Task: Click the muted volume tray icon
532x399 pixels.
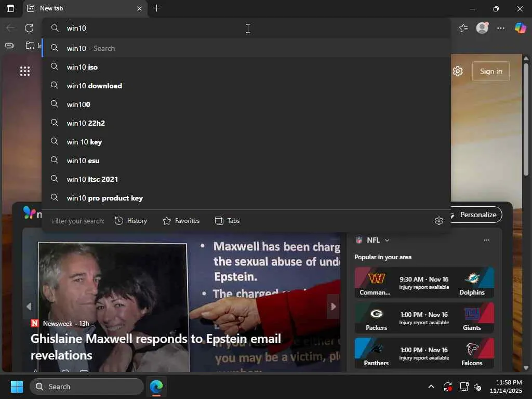Action: pos(477,387)
